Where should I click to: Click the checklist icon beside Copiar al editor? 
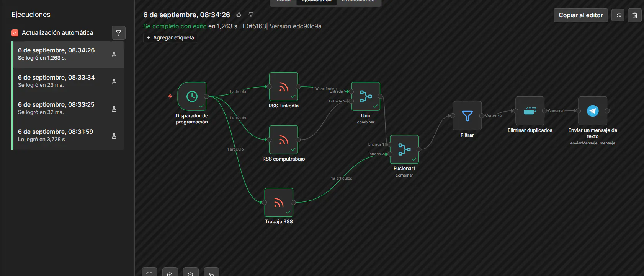(x=618, y=15)
